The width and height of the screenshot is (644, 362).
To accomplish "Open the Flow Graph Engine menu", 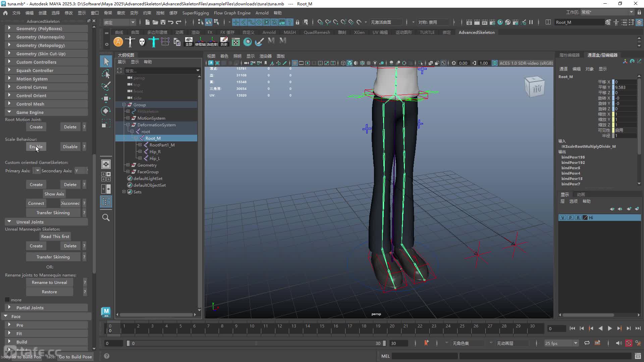I will [x=232, y=13].
